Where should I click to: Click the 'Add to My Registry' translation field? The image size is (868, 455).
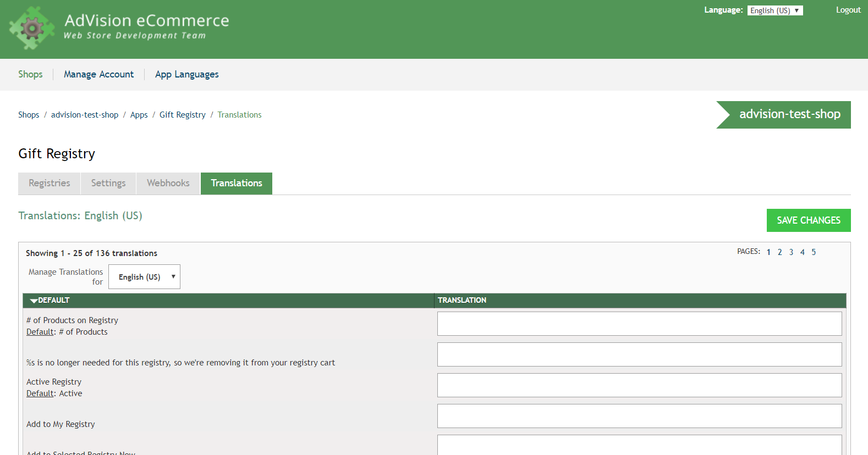point(639,416)
